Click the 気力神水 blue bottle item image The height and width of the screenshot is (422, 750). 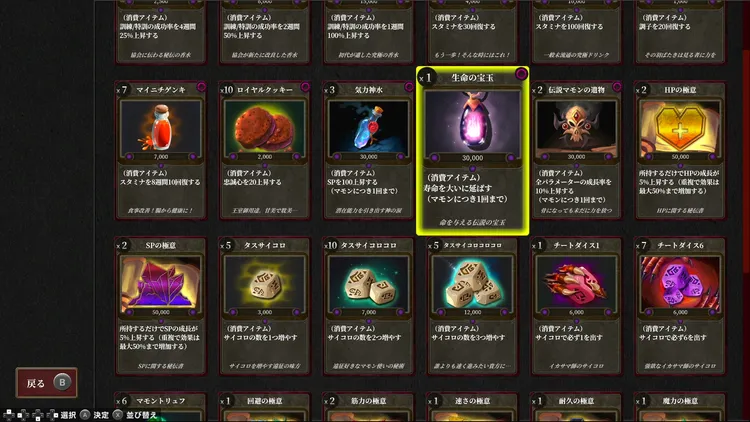(368, 128)
